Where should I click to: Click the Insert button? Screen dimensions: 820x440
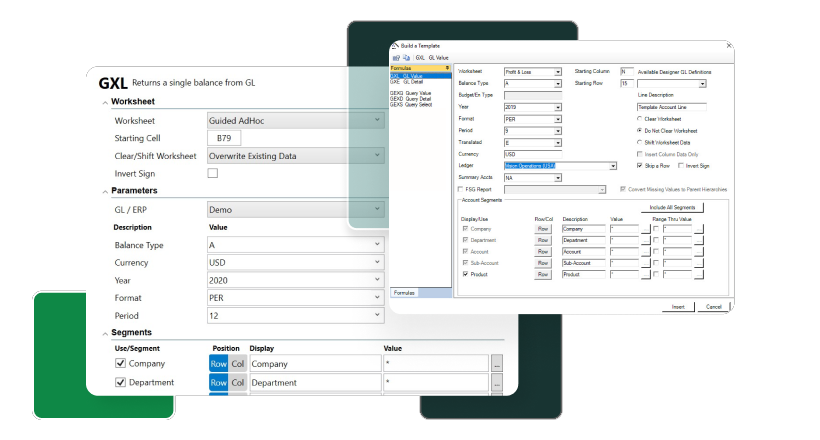[678, 306]
